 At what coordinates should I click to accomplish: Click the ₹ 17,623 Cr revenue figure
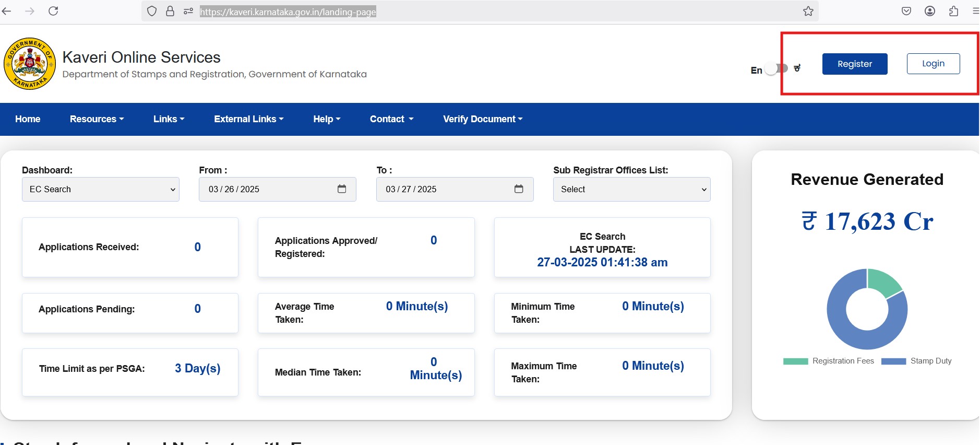(867, 221)
